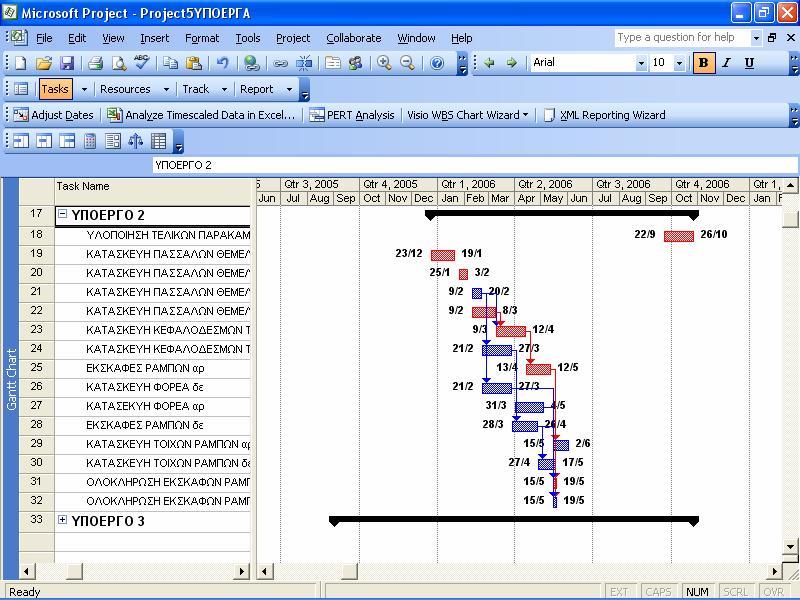Open the View menu
800x600 pixels.
point(113,38)
